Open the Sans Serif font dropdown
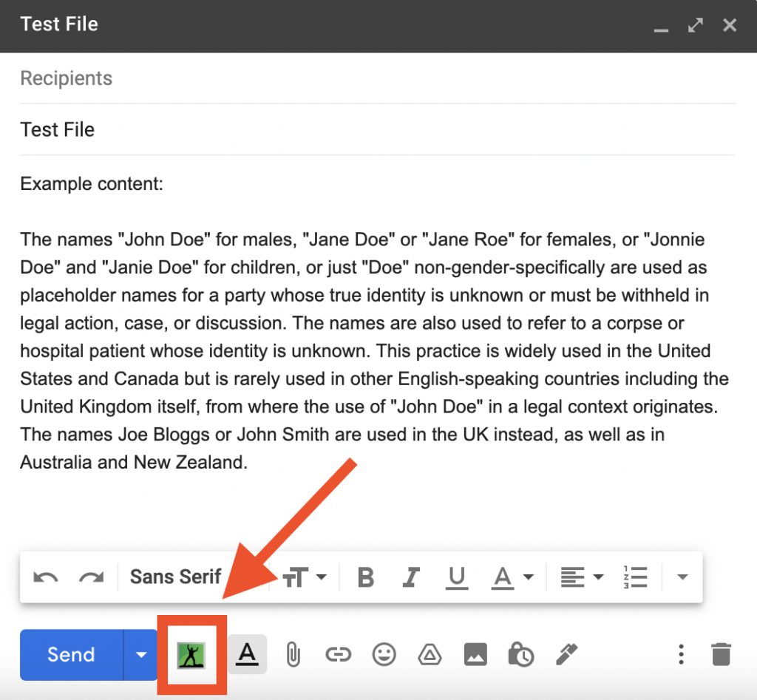The image size is (757, 700). coord(175,577)
